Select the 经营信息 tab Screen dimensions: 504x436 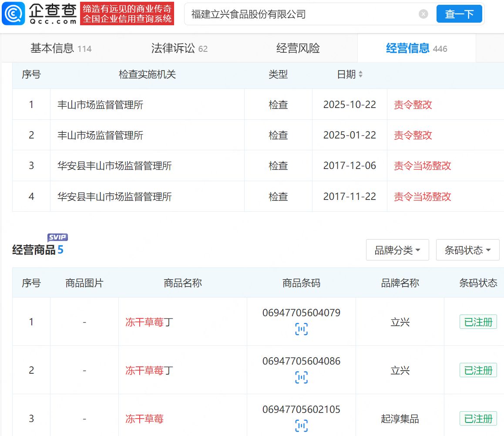[x=416, y=48]
